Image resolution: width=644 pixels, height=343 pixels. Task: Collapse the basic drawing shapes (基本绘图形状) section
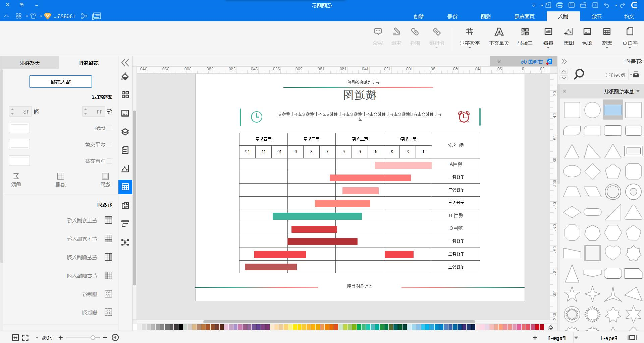coord(638,91)
